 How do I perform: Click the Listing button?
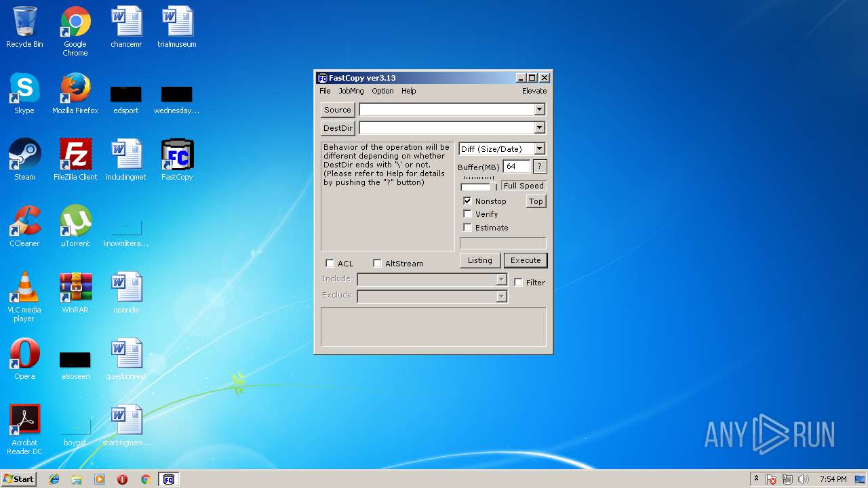coord(480,260)
